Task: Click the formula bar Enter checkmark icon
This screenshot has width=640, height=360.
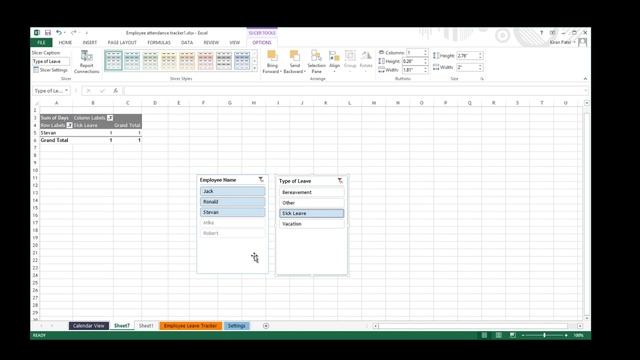Action: point(102,91)
